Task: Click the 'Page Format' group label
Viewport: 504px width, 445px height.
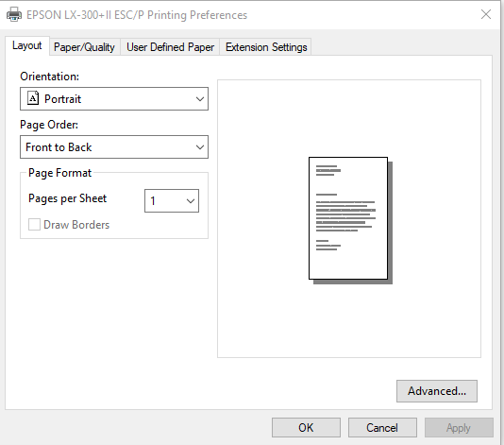Action: (60, 173)
